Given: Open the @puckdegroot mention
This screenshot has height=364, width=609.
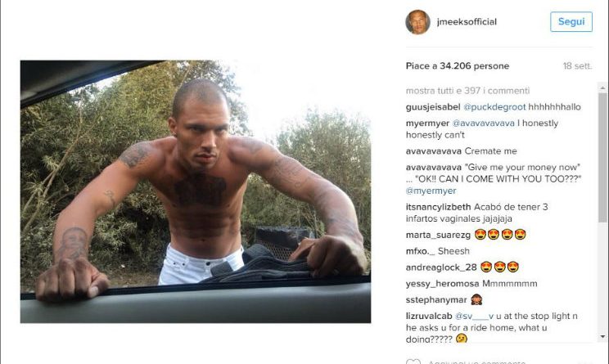Looking at the screenshot, I should (x=494, y=107).
